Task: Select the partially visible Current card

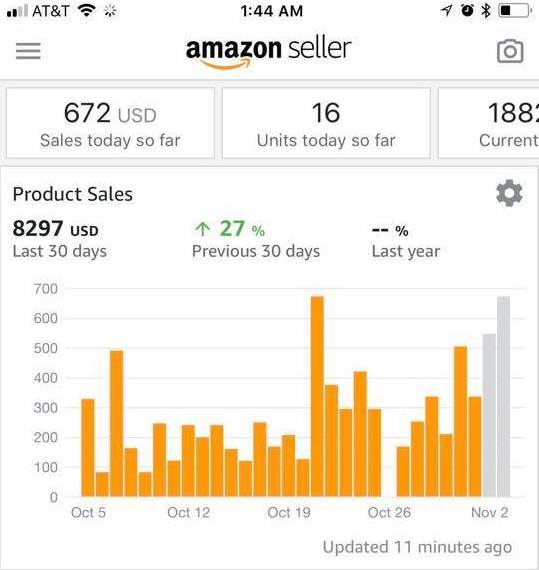Action: click(x=488, y=123)
